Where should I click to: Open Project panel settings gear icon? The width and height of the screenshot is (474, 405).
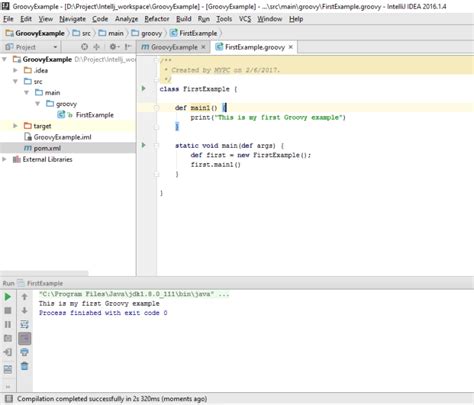113,47
